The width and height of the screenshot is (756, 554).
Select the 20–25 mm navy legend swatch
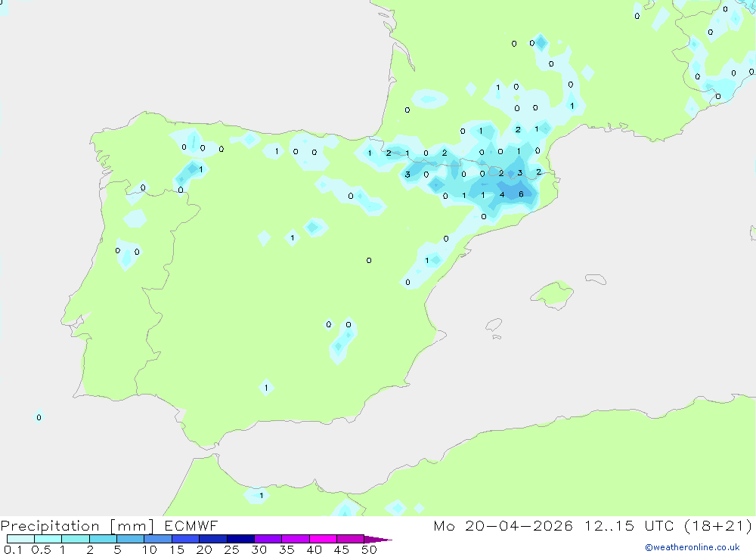pos(213,539)
